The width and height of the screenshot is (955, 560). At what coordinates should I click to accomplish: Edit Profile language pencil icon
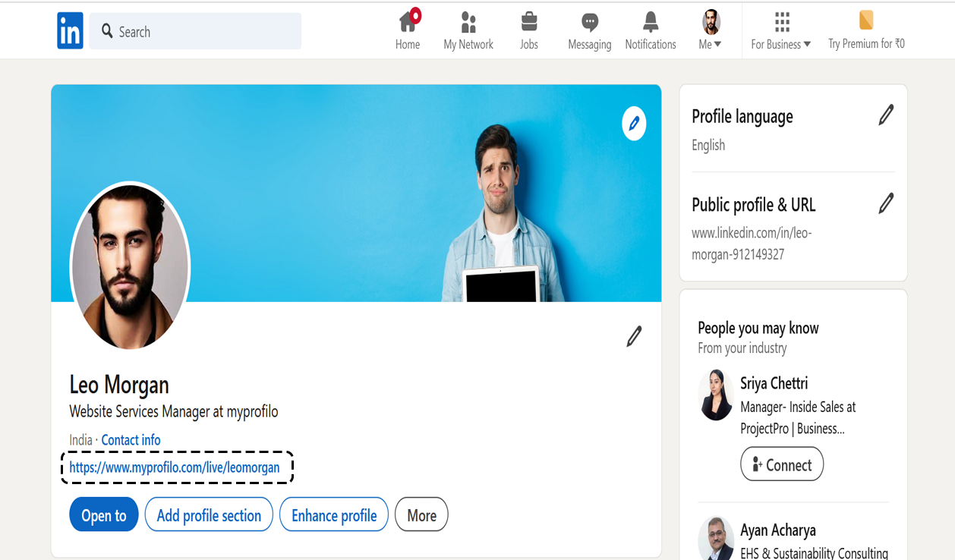click(x=886, y=115)
